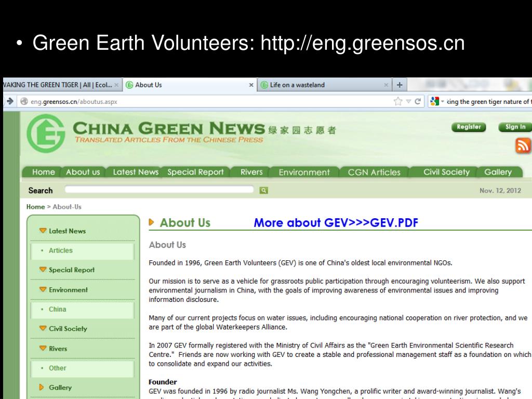Close the Waking the Green Tiger tab
Screen dimensions: 532x399
[x=116, y=85]
